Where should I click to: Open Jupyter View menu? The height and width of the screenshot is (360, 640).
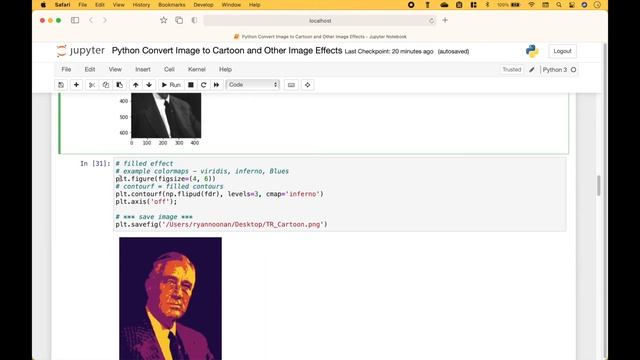pyautogui.click(x=115, y=69)
